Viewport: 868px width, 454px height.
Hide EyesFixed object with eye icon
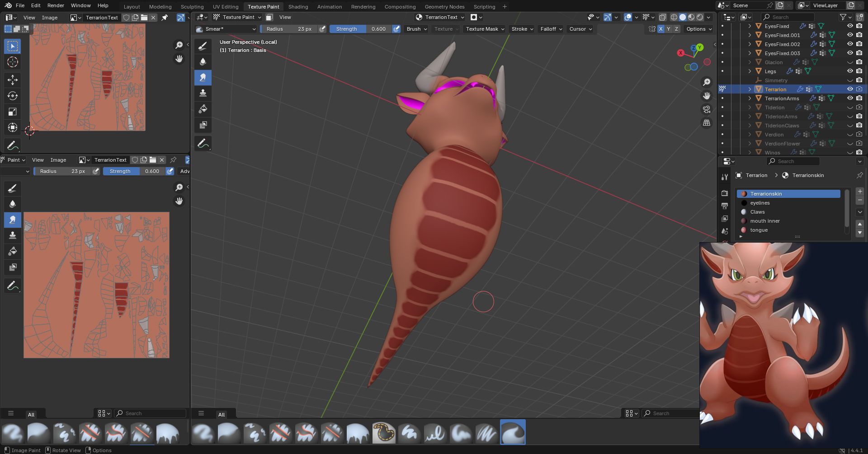[x=850, y=26]
